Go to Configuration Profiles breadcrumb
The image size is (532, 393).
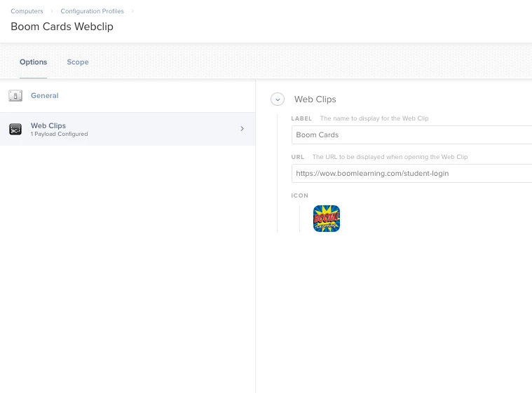[92, 11]
